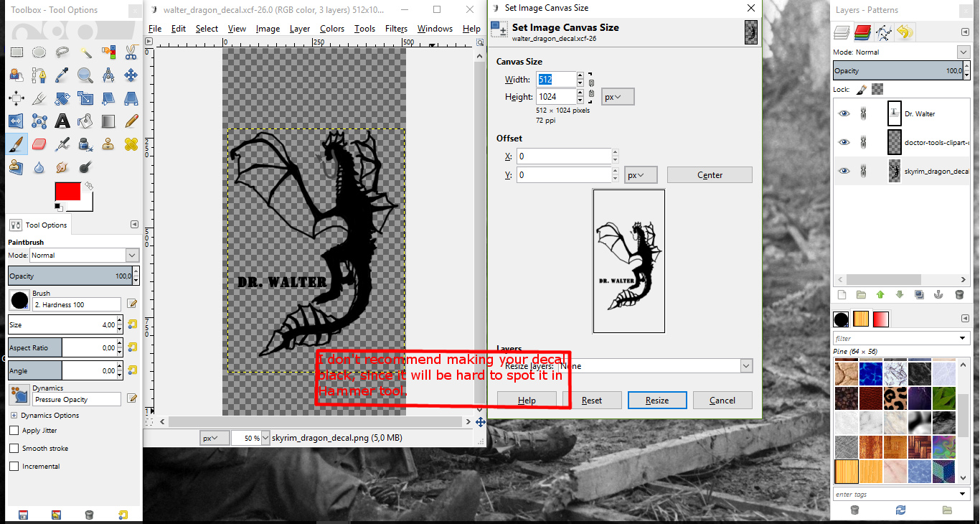Choose the Scissors Select tool
The width and height of the screenshot is (980, 524).
pos(131,52)
